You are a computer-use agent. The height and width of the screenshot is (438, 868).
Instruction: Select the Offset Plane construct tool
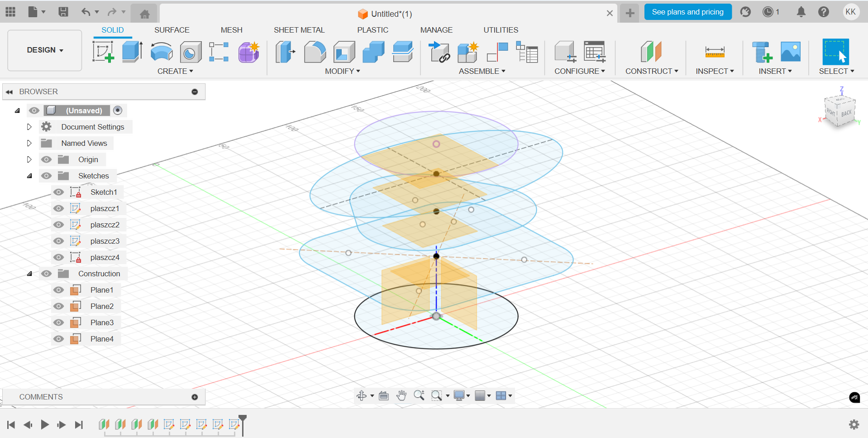tap(651, 52)
